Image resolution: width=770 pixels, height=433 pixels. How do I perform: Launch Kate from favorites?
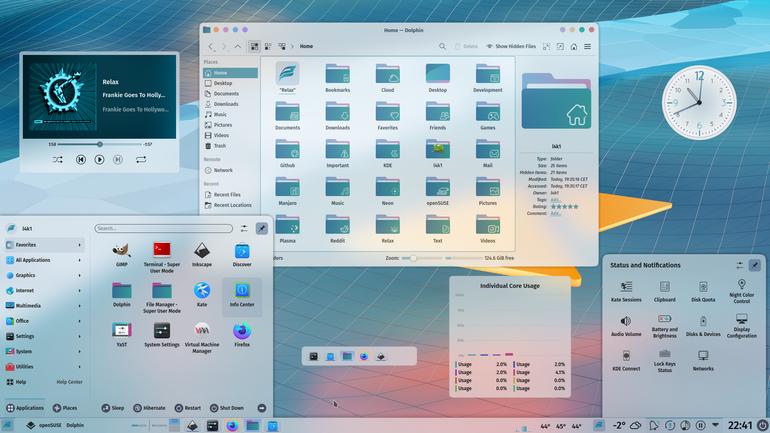[x=202, y=295]
